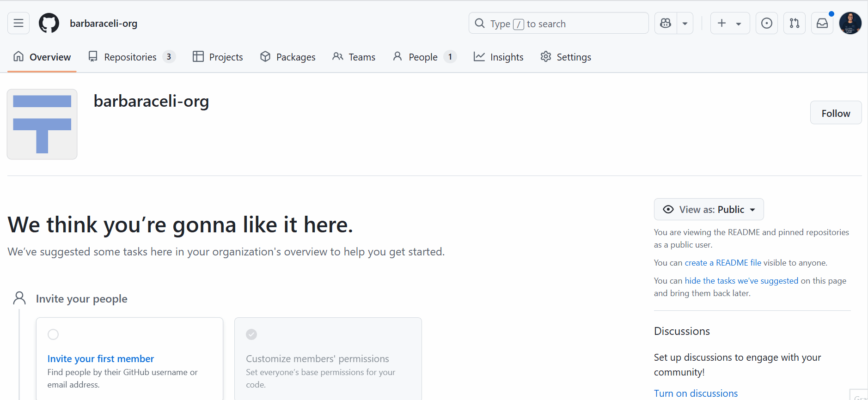The width and height of the screenshot is (868, 400).
Task: Toggle the Invite your first member circle
Action: [53, 334]
